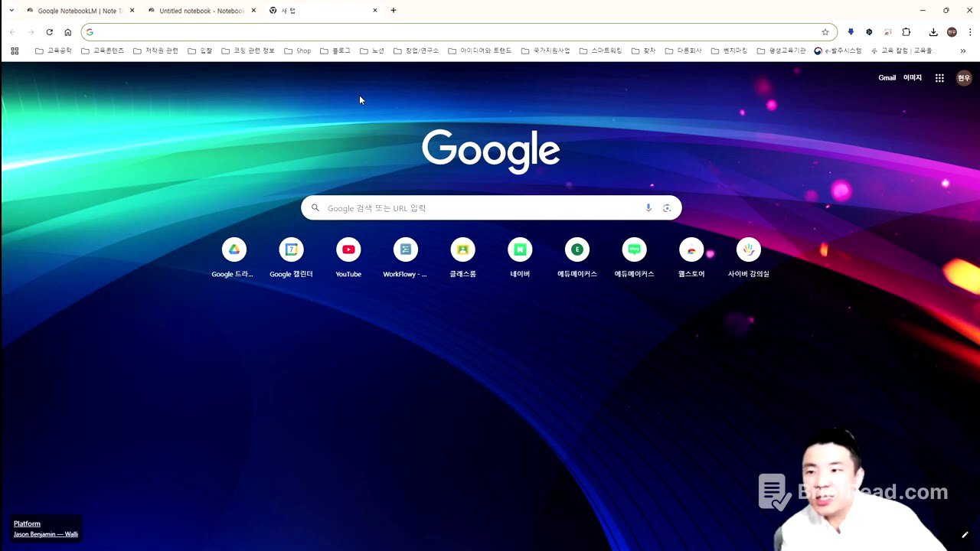Image resolution: width=980 pixels, height=551 pixels.
Task: Open the 이미지 link
Action: coord(913,78)
